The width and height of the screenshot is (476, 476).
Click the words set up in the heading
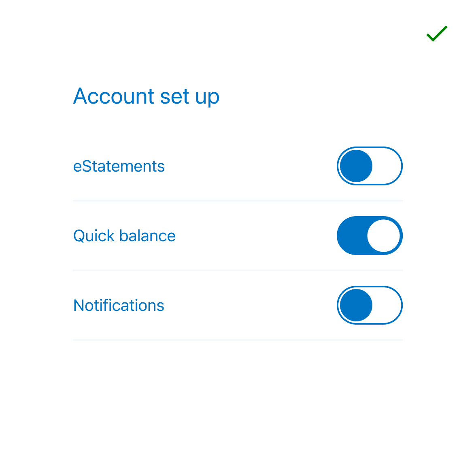click(x=189, y=97)
